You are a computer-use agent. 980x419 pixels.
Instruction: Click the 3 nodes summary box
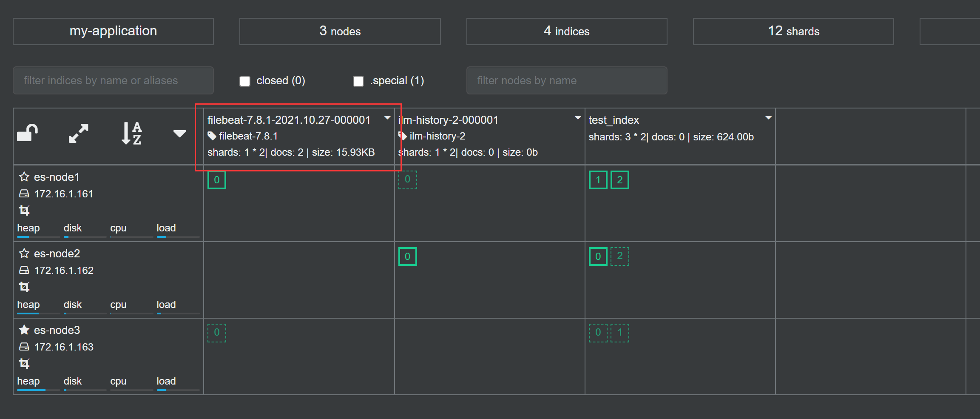click(x=340, y=31)
